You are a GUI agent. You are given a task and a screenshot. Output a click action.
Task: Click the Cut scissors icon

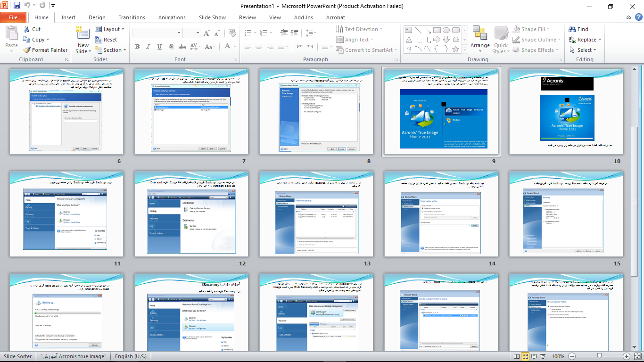coord(27,29)
